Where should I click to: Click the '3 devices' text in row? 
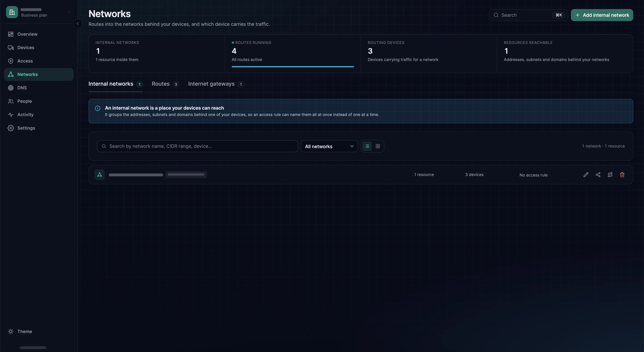point(474,175)
